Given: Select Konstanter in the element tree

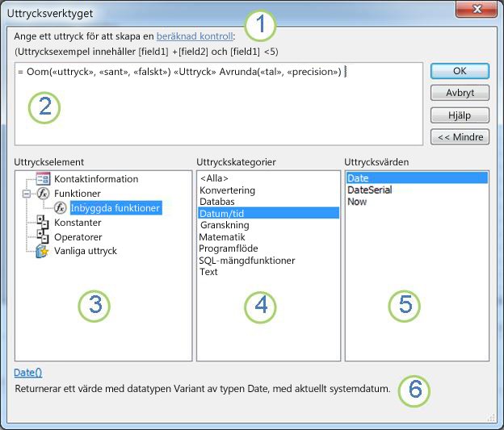Looking at the screenshot, I should click(x=78, y=223).
